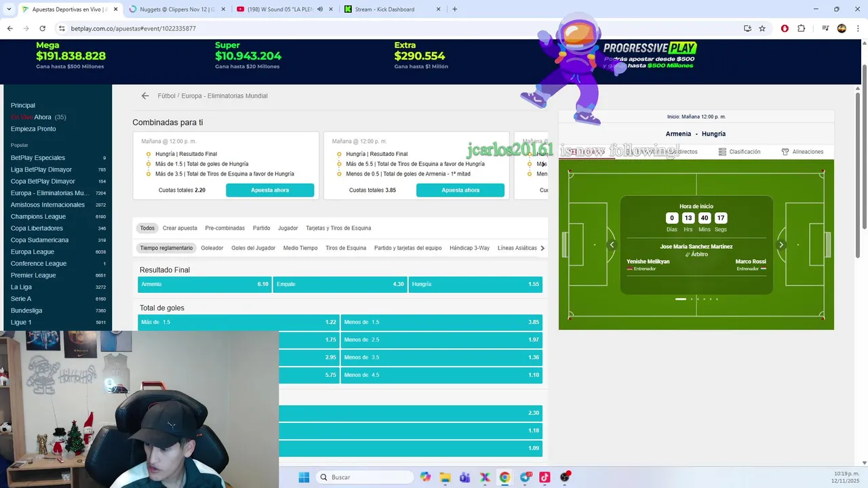Screen dimensions: 868x488
Task: Show next slide on the pitch widget
Action: [x=781, y=245]
